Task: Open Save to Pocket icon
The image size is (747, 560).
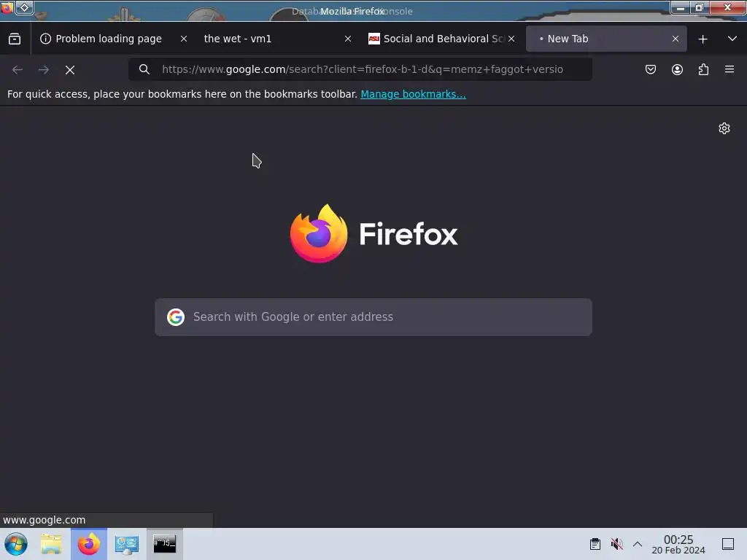Action: tap(650, 69)
